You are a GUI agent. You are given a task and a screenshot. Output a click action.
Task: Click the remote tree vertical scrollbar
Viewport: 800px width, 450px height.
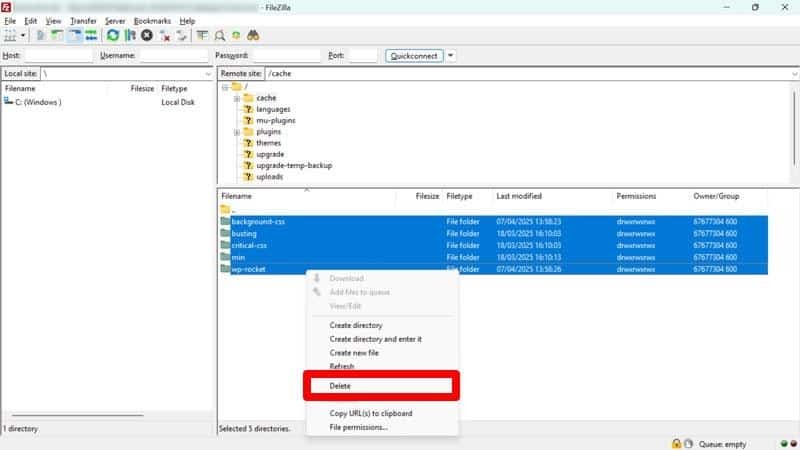(x=794, y=128)
